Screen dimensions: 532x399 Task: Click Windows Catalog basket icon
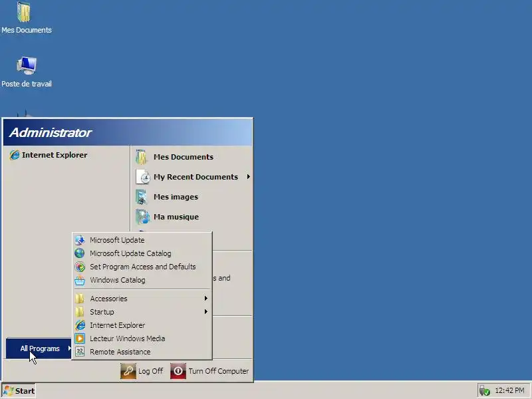pyautogui.click(x=80, y=280)
